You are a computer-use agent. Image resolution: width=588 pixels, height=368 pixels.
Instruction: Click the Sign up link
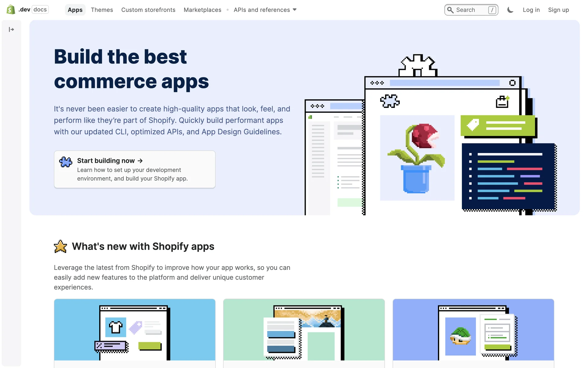coord(558,10)
